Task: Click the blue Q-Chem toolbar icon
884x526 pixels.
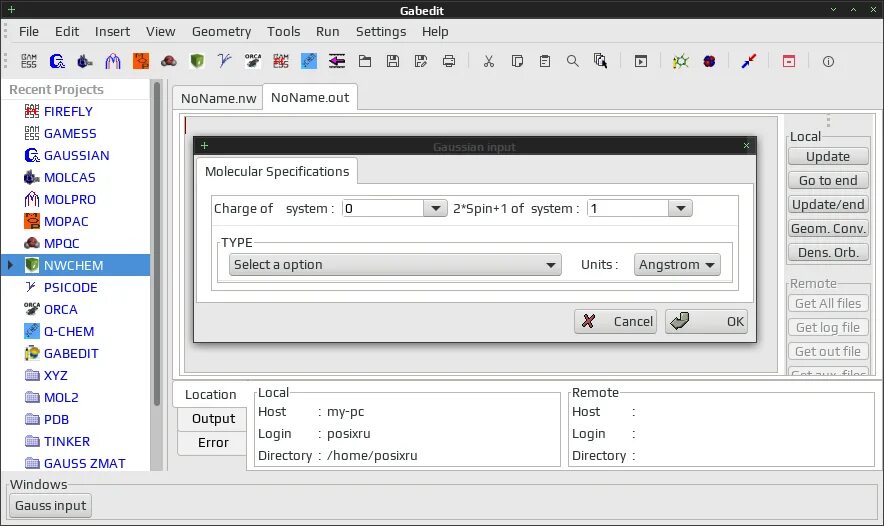Action: tap(309, 61)
